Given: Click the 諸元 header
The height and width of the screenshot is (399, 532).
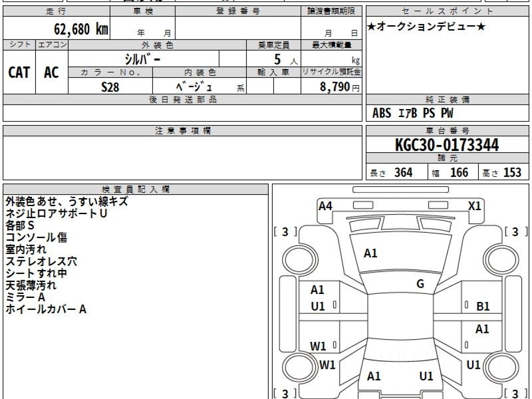Looking at the screenshot, I should (x=447, y=158).
